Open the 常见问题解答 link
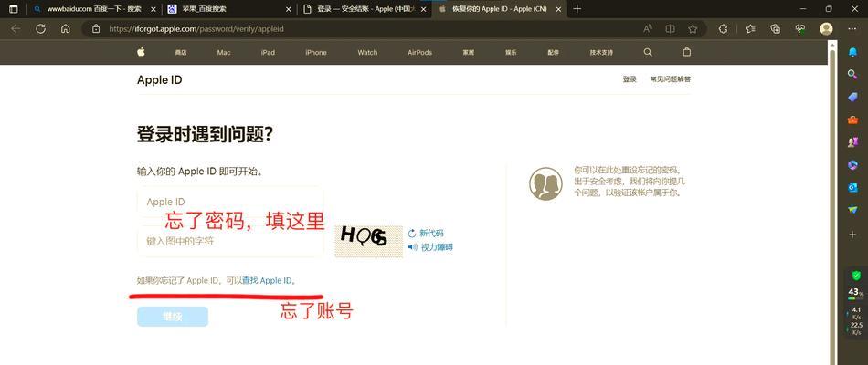 pyautogui.click(x=671, y=79)
